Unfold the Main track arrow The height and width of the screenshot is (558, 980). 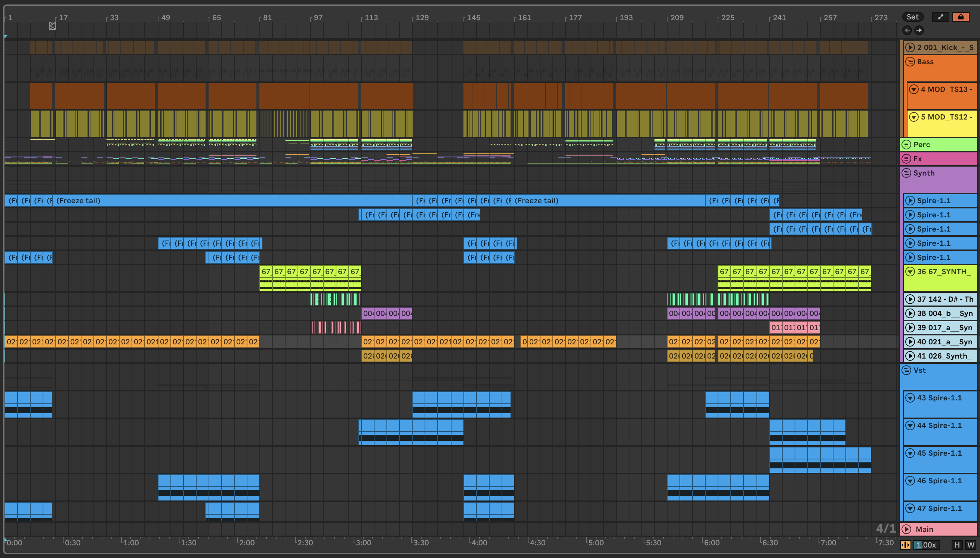tap(906, 529)
